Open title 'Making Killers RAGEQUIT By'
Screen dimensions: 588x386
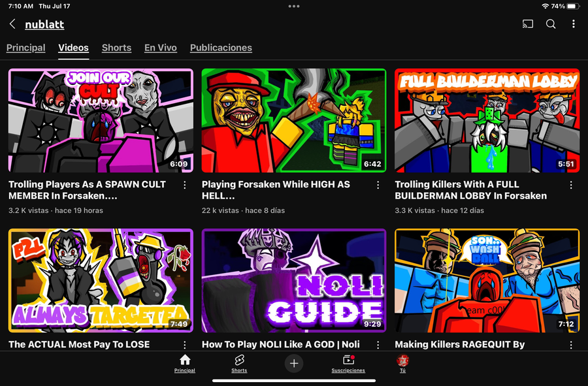point(460,344)
